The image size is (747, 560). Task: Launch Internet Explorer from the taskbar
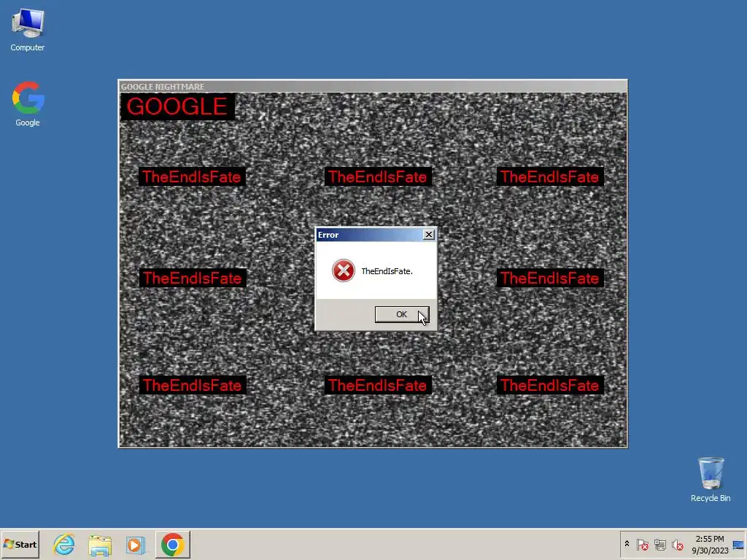64,544
